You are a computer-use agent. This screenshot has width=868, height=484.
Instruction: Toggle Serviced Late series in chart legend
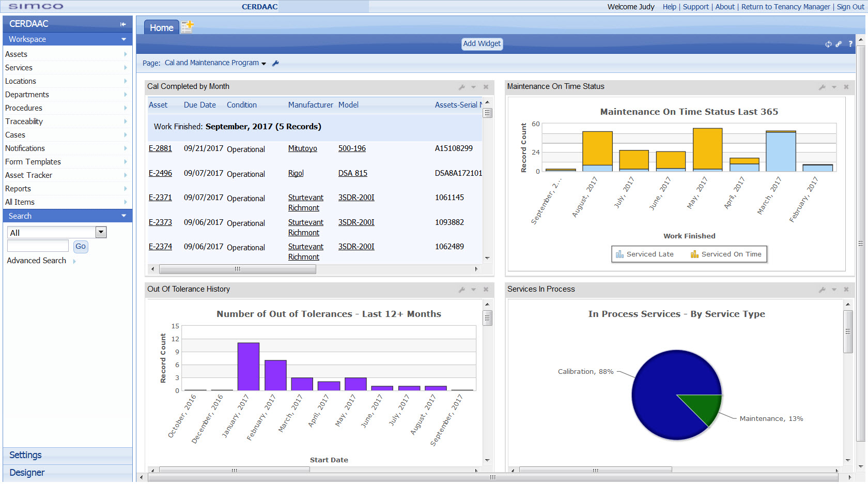click(645, 254)
